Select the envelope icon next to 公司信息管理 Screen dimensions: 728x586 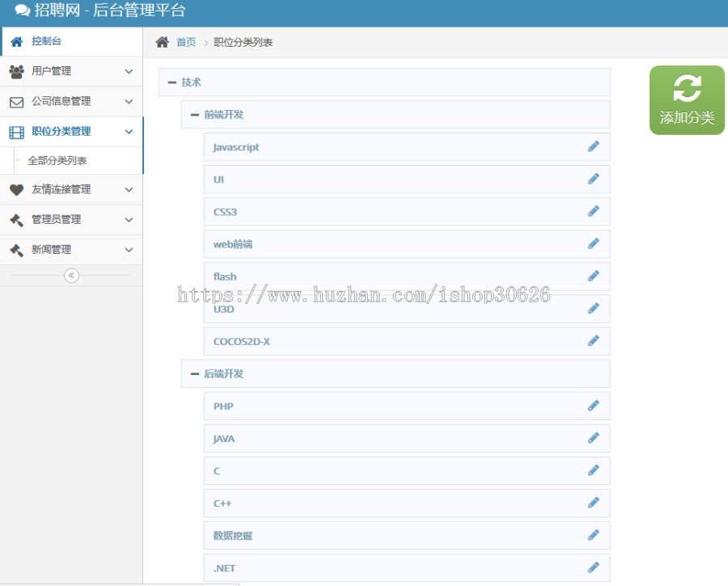coord(16,101)
